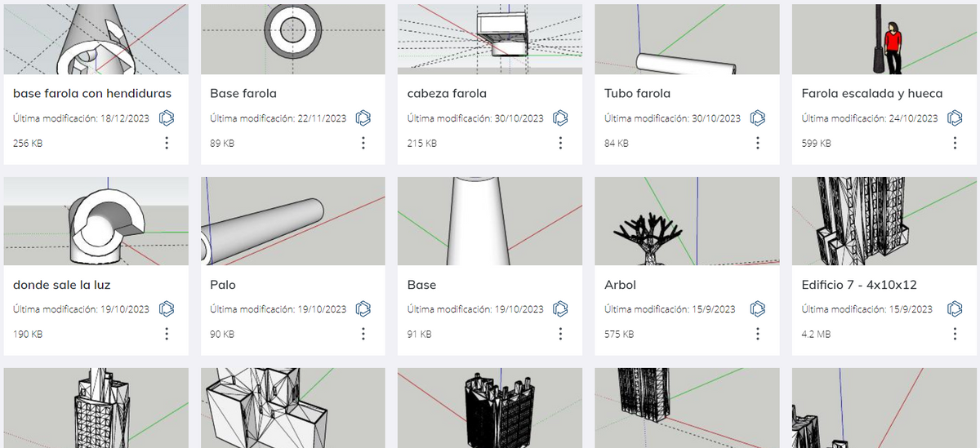Click SketchUp icon on Edificio 7 - 4x10x12 card
The image size is (980, 448).
coord(955,309)
